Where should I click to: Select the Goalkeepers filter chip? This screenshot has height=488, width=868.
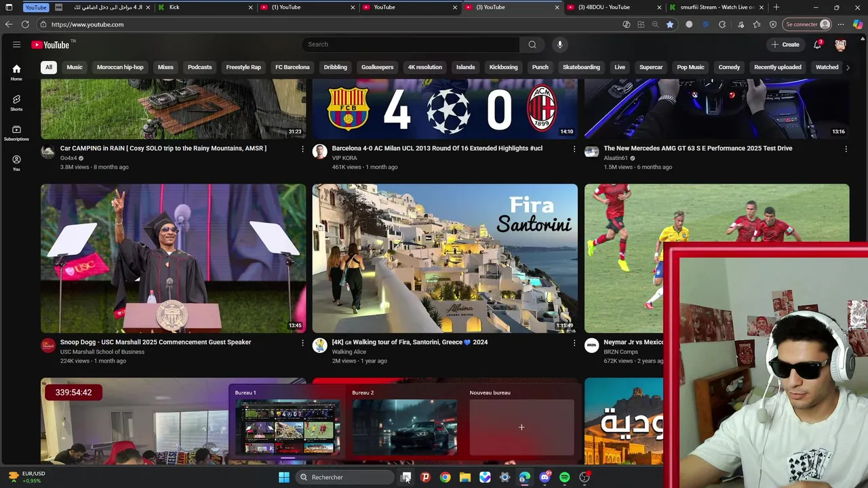pyautogui.click(x=377, y=67)
